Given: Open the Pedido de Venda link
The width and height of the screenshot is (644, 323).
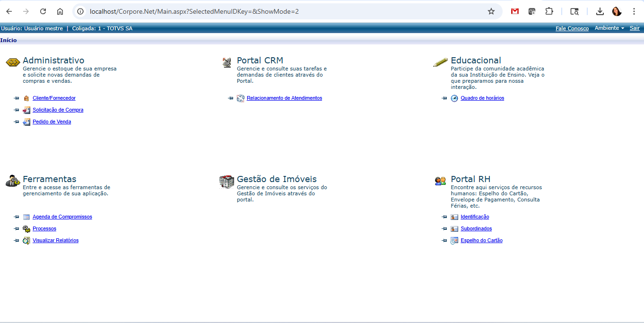Looking at the screenshot, I should pyautogui.click(x=52, y=122).
